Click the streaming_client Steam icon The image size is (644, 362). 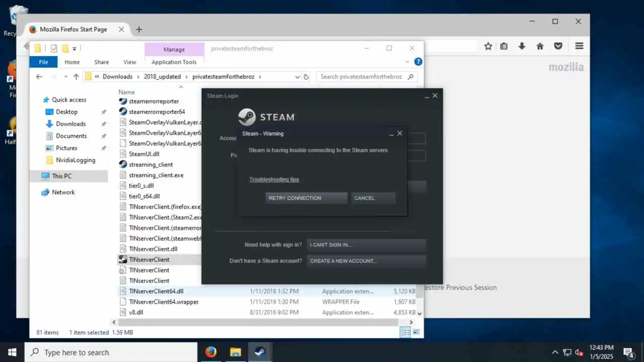[x=123, y=164]
